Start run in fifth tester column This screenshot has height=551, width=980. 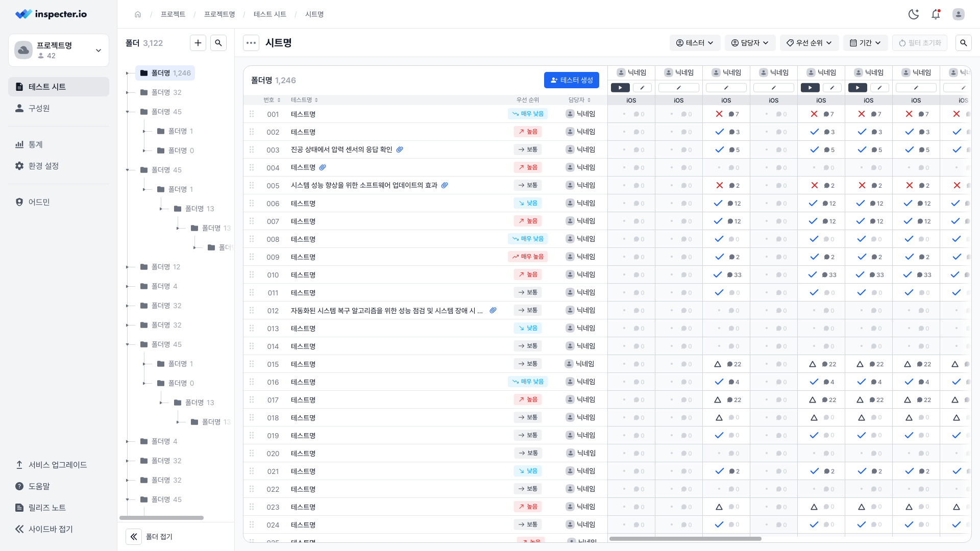coord(810,88)
